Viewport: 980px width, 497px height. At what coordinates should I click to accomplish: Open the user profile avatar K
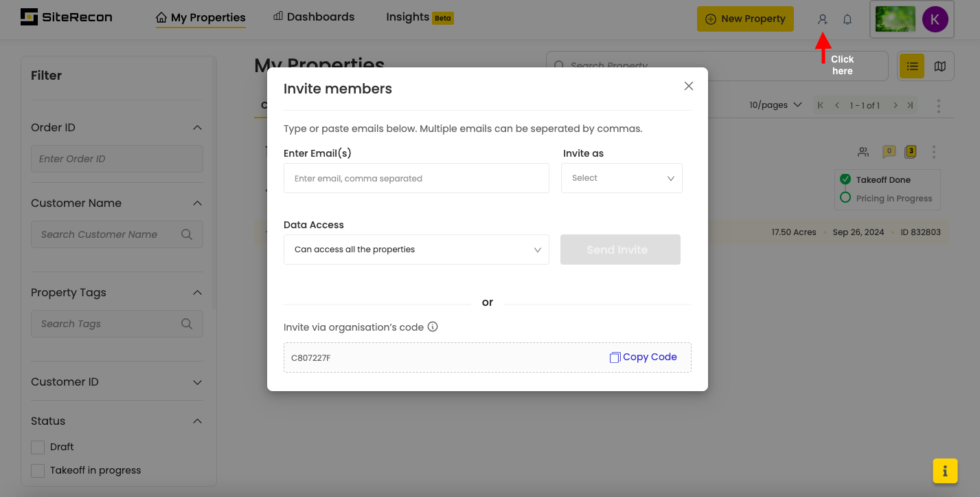pyautogui.click(x=935, y=19)
